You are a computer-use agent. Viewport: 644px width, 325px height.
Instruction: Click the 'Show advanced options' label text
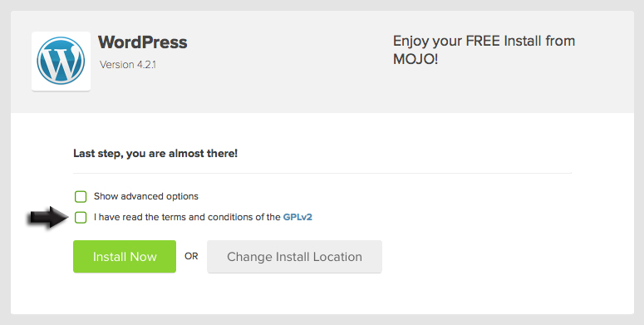pyautogui.click(x=145, y=196)
